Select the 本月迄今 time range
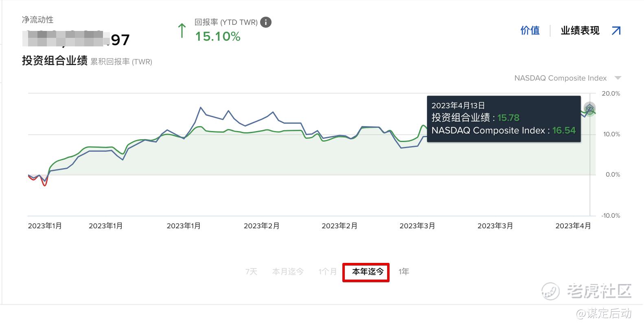The width and height of the screenshot is (644, 328). pos(288,271)
